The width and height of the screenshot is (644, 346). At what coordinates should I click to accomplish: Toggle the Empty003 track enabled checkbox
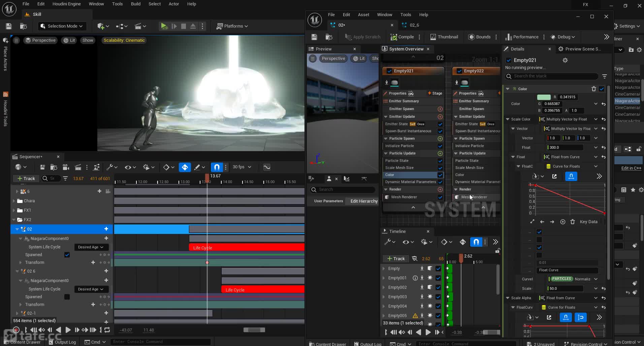438,297
